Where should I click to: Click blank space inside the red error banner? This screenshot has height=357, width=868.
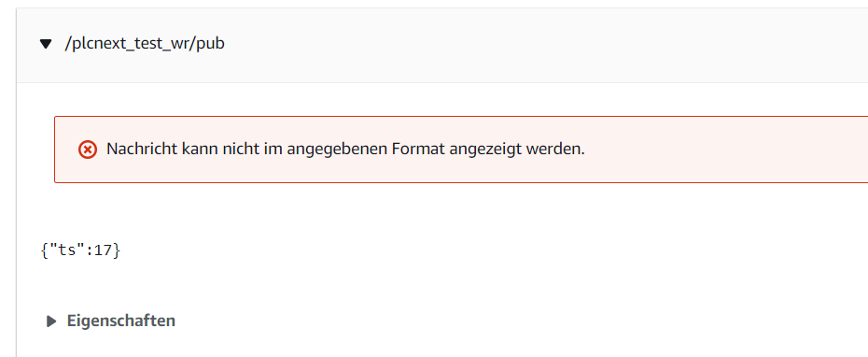coord(720,150)
